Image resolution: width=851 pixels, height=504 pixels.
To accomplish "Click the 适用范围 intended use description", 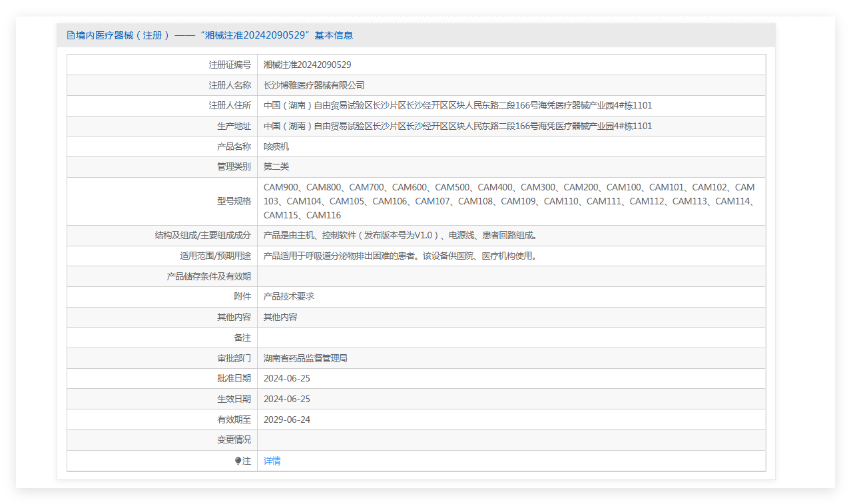I will pos(400,256).
